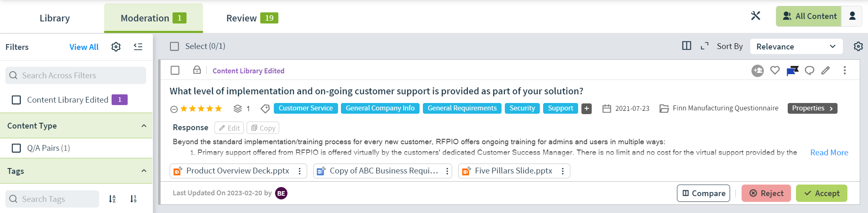Check the Content Library Edited filter

(16, 100)
